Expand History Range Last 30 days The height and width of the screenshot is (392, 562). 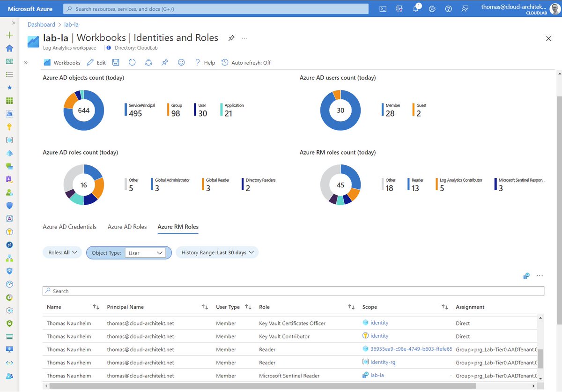coord(217,252)
